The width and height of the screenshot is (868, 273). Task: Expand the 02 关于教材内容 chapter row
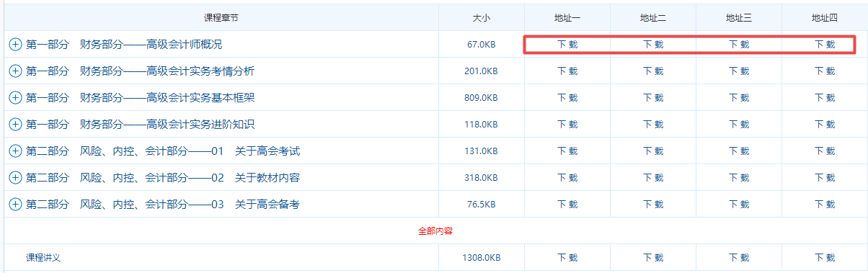(15, 178)
